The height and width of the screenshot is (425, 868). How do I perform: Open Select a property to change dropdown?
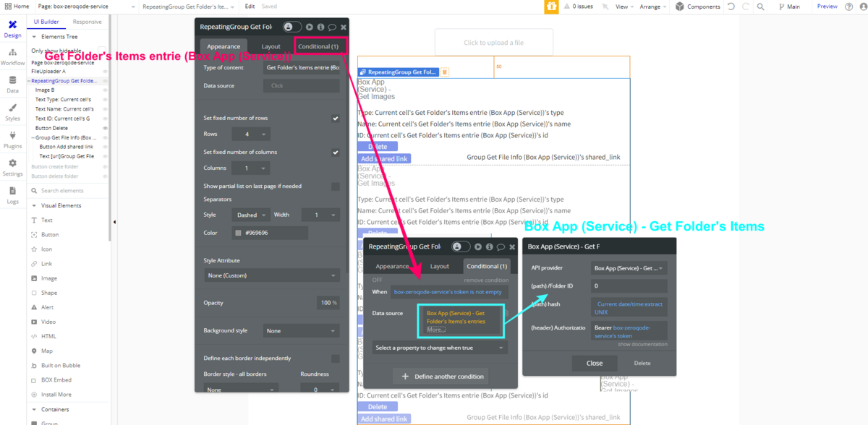(440, 348)
